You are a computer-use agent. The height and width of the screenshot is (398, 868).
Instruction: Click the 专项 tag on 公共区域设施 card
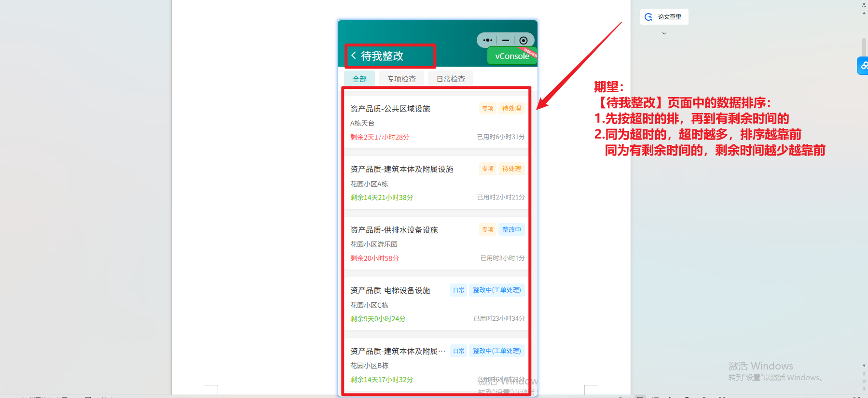point(488,108)
